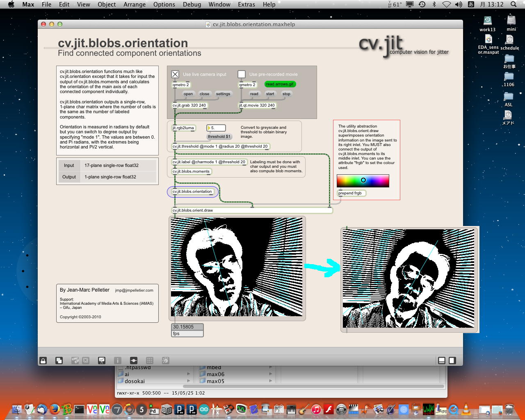Click the read arrows.gif message button

tap(280, 84)
